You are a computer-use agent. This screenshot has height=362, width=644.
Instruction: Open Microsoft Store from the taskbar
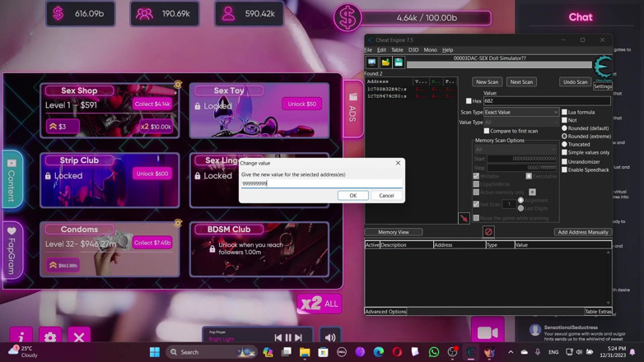(x=323, y=352)
